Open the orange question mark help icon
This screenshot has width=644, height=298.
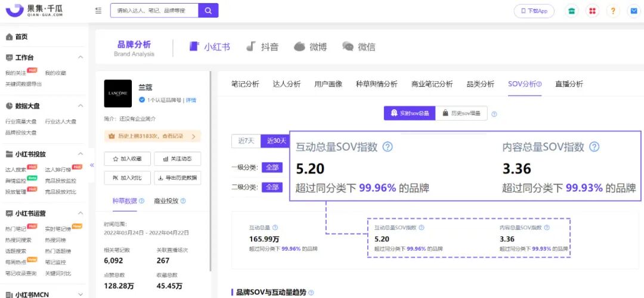point(613,11)
